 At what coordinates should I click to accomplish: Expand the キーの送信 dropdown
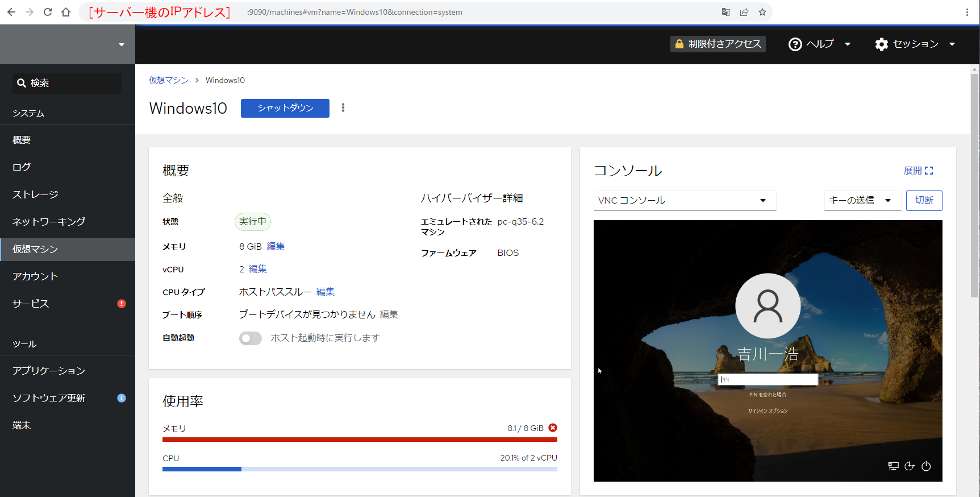[862, 200]
